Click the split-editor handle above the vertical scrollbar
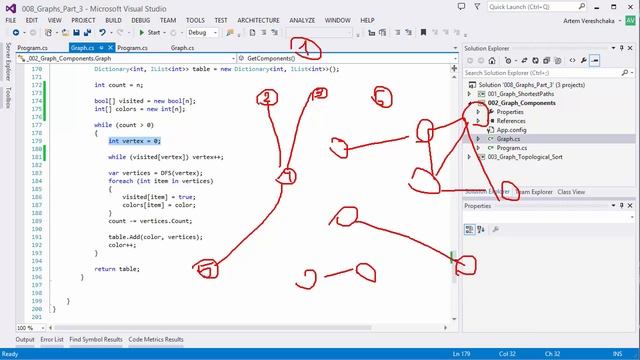This screenshot has width=640, height=360. click(454, 69)
